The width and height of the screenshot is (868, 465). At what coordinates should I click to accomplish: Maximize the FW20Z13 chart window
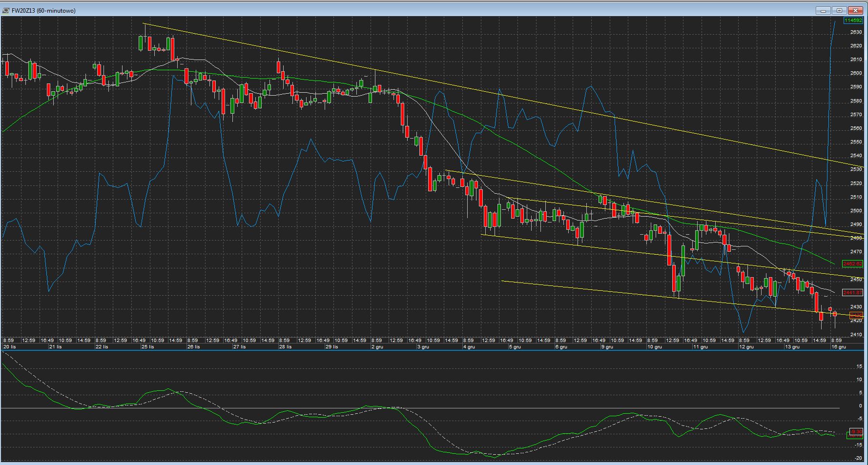coord(839,10)
